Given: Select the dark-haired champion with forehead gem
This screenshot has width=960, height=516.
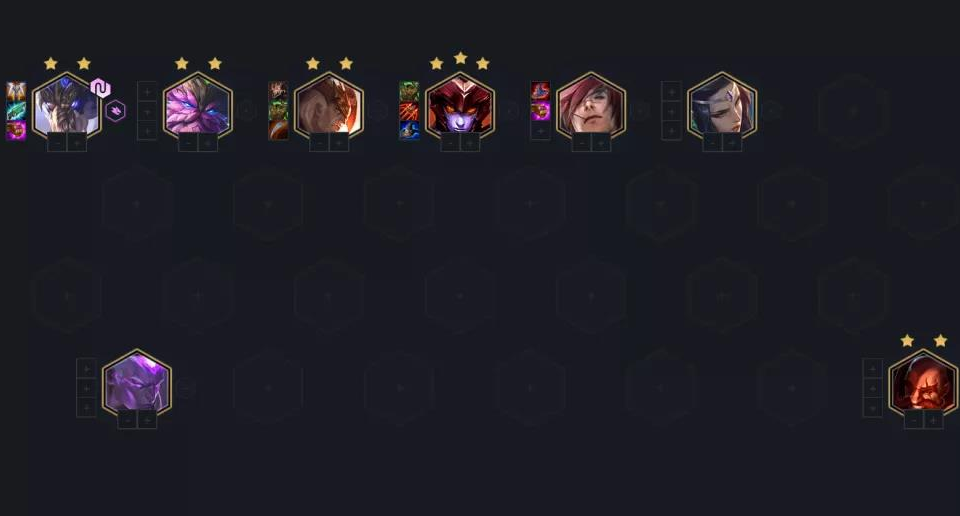Looking at the screenshot, I should [x=722, y=107].
